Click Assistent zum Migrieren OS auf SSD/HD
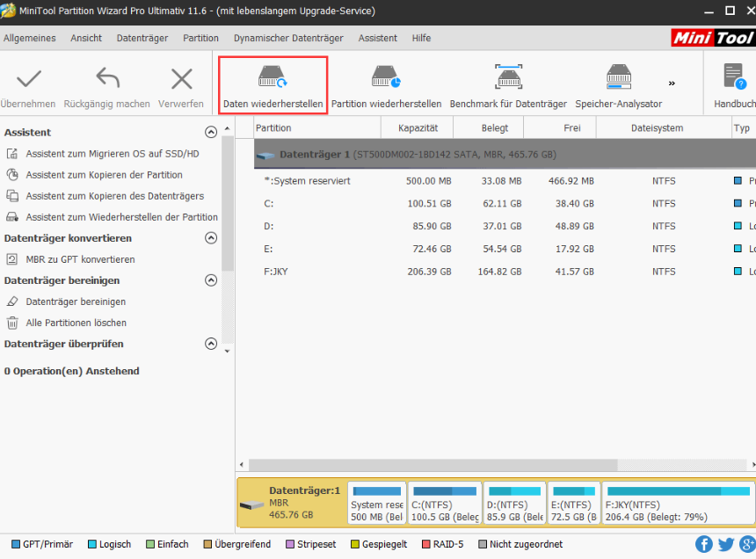The width and height of the screenshot is (756, 559). click(x=112, y=154)
